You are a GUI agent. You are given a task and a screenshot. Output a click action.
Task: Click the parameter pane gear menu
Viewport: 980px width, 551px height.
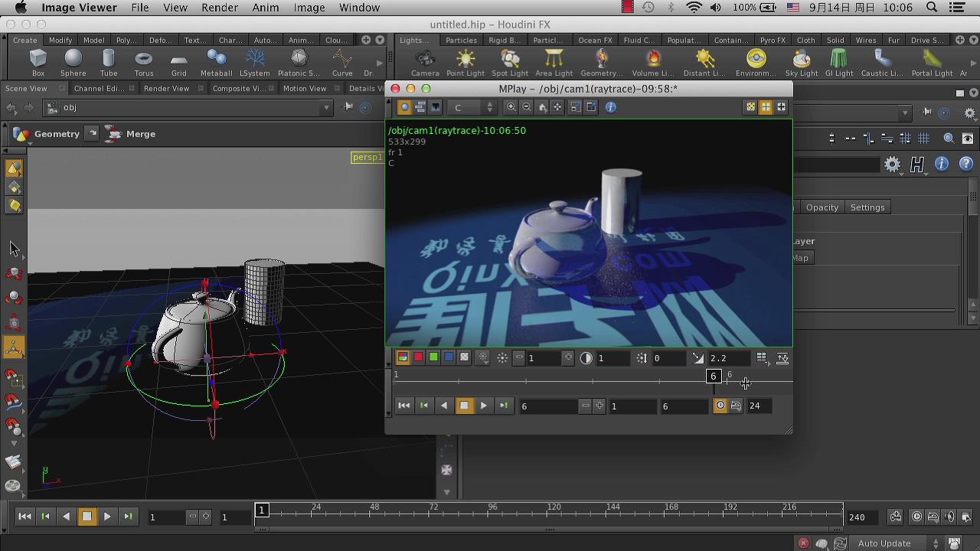coord(892,164)
